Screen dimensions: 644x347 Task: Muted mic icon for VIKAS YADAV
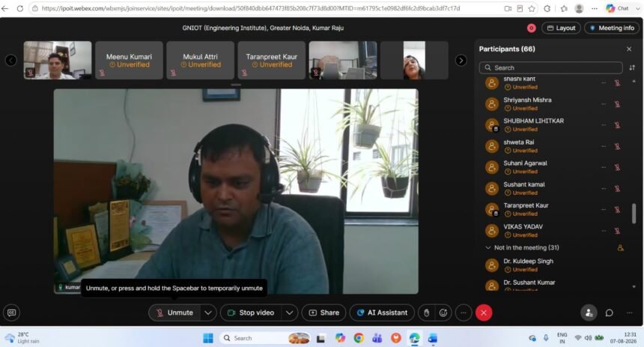pos(617,231)
